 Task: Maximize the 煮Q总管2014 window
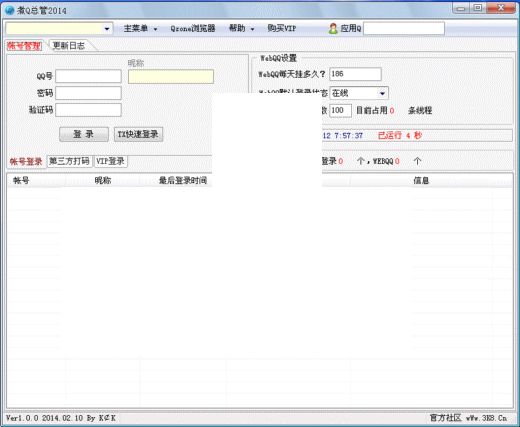pyautogui.click(x=478, y=8)
